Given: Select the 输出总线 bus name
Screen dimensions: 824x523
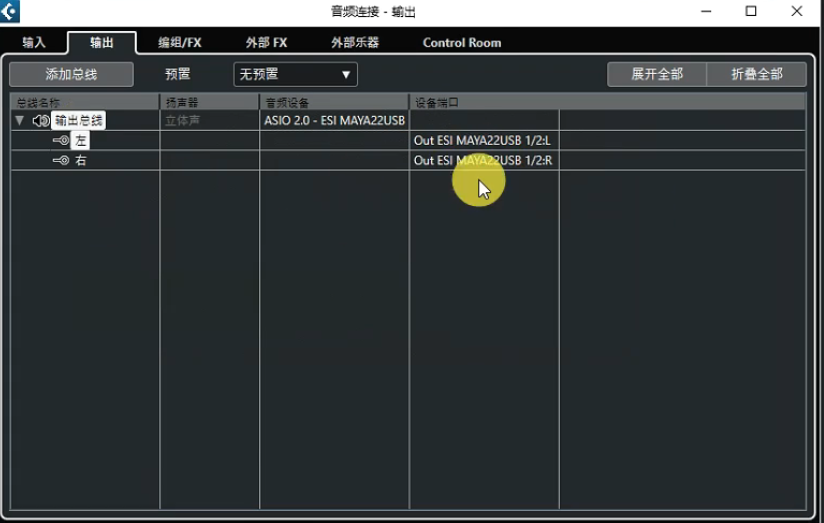Looking at the screenshot, I should click(79, 120).
